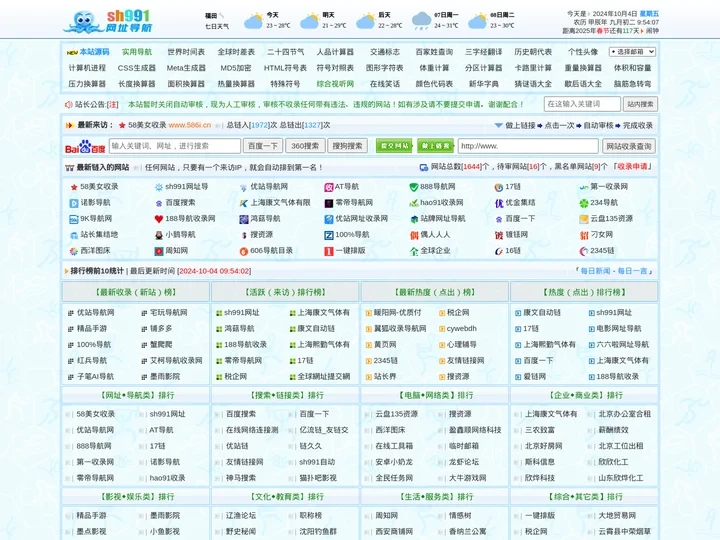Click the 07日周一 rainy weather icon
Image resolution: width=720 pixels, height=540 pixels.
(x=422, y=21)
